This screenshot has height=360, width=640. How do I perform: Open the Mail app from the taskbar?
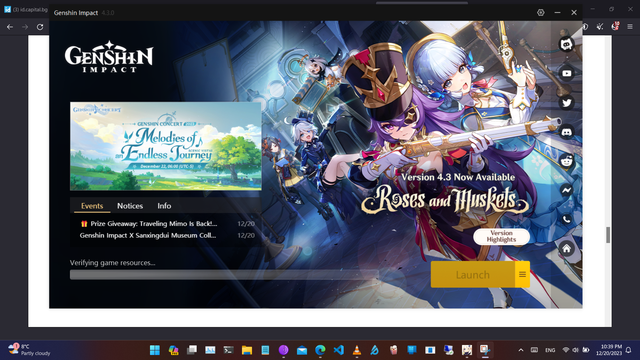(302, 350)
